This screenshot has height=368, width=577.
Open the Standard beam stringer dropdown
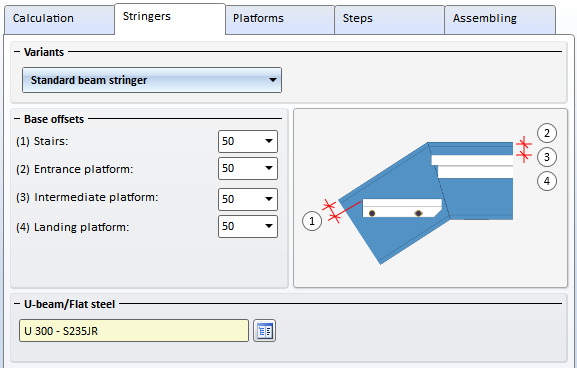pos(152,80)
